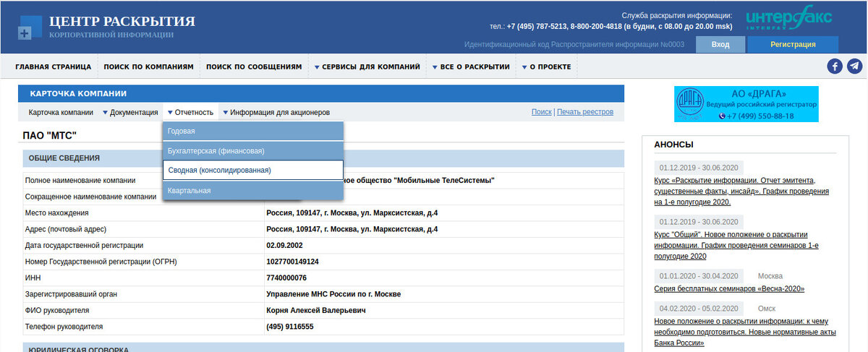Select Карточка компании submenu tab
The image size is (868, 352).
(61, 112)
